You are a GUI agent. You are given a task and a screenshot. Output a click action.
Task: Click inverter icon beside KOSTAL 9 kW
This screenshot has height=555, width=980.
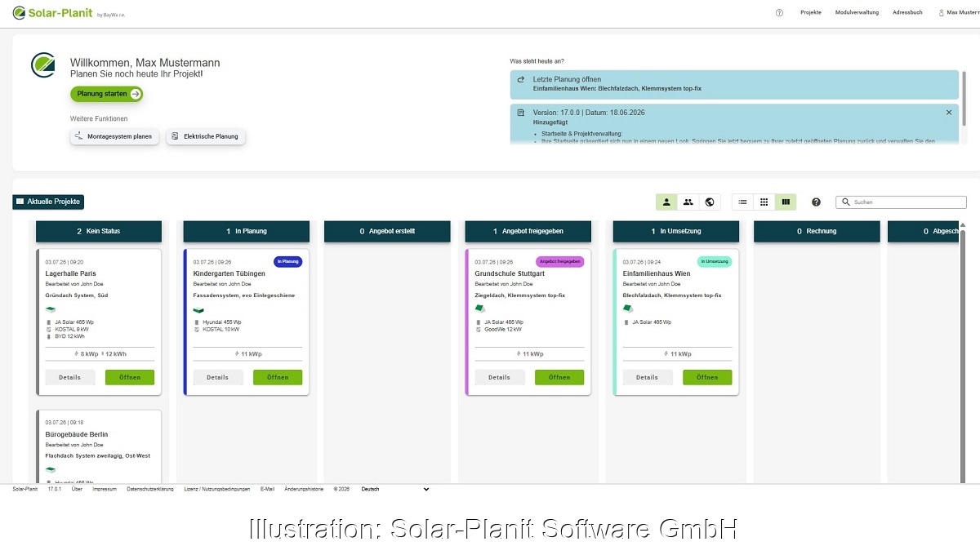(49, 329)
